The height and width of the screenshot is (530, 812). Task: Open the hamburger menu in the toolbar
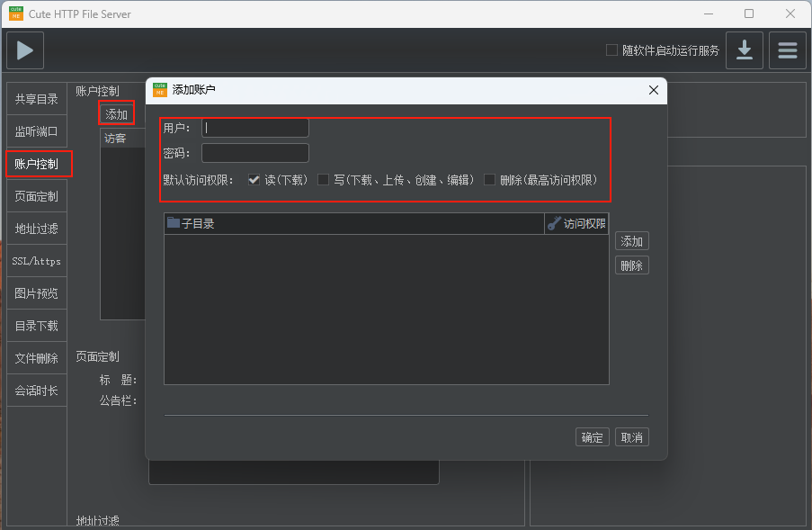point(787,50)
